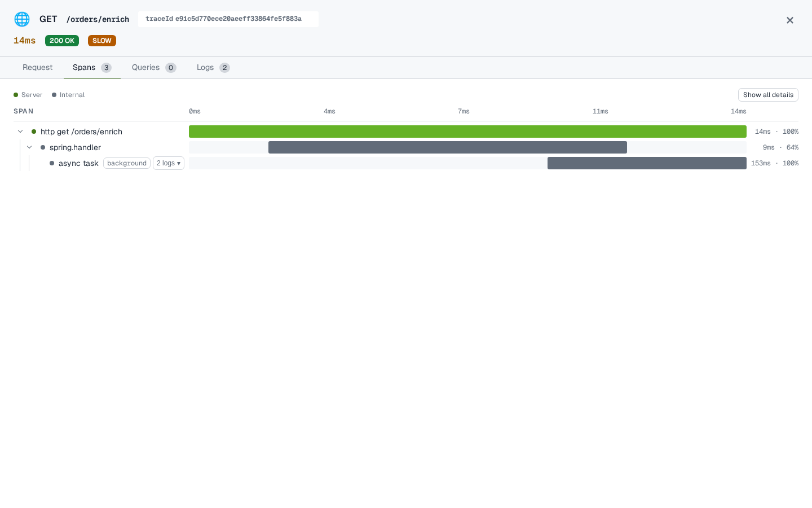
Task: Select the async task span label
Action: (x=78, y=163)
